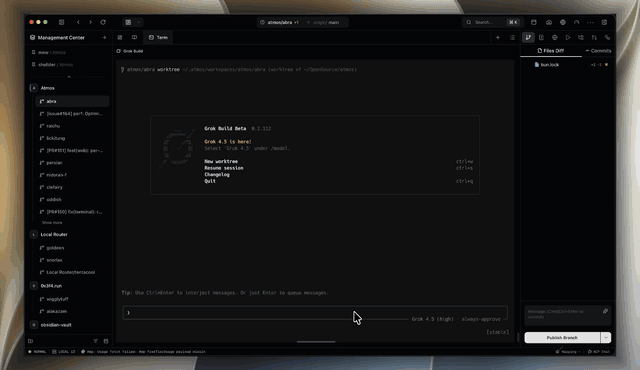The image size is (640, 370).
Task: Click New worktree in Grok menu
Action: tap(221, 162)
